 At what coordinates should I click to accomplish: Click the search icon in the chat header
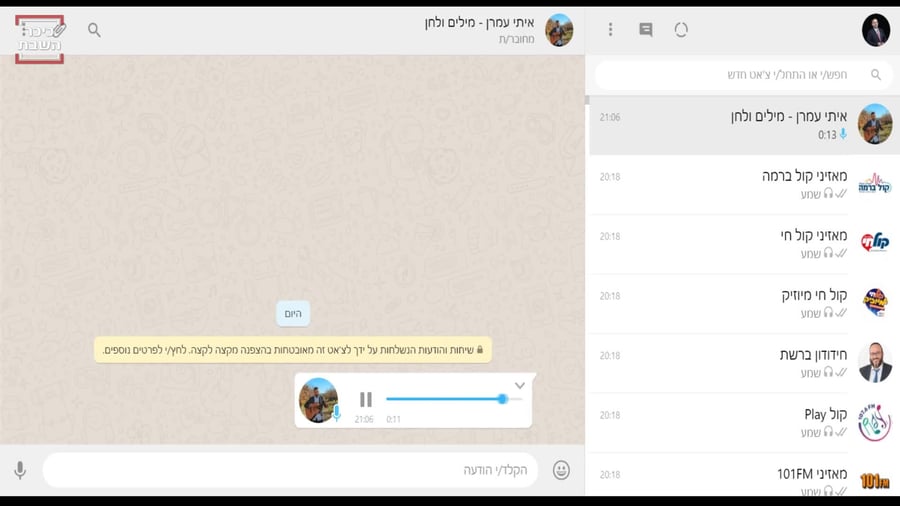(94, 30)
